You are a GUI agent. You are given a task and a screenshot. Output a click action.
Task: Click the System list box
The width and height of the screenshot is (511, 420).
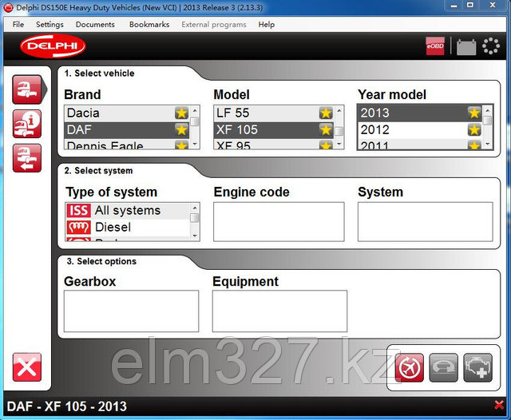(x=426, y=222)
